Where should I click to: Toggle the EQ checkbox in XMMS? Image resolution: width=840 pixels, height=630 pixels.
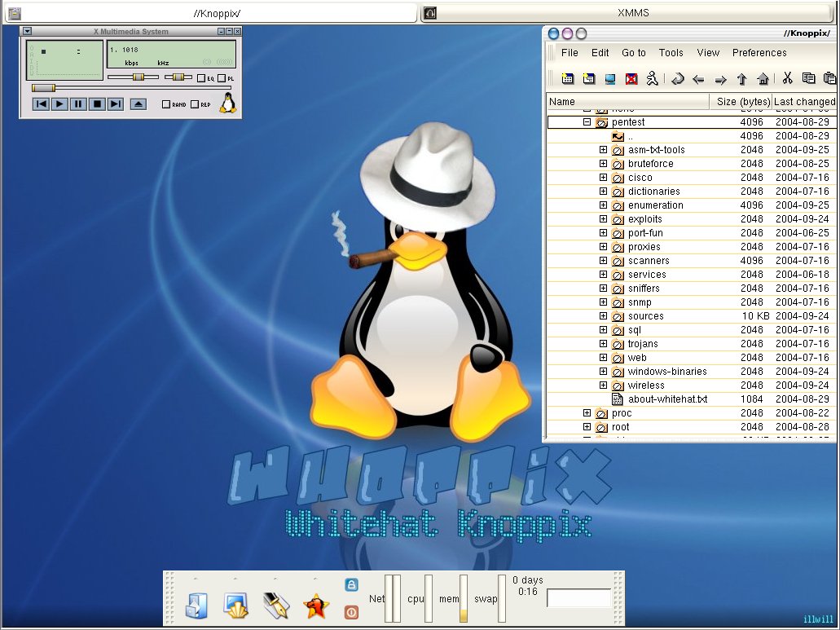(x=200, y=78)
